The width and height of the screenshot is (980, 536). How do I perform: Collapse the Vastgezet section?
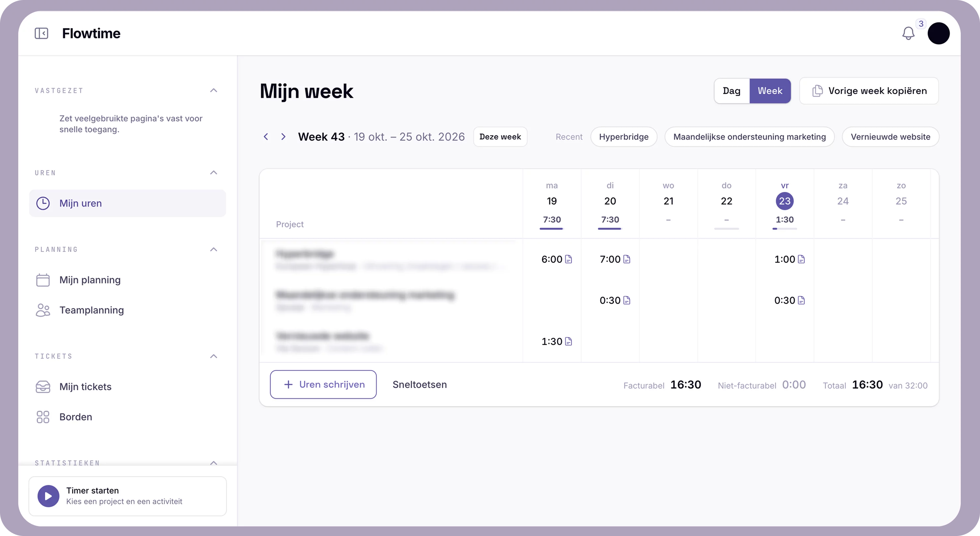pyautogui.click(x=214, y=90)
